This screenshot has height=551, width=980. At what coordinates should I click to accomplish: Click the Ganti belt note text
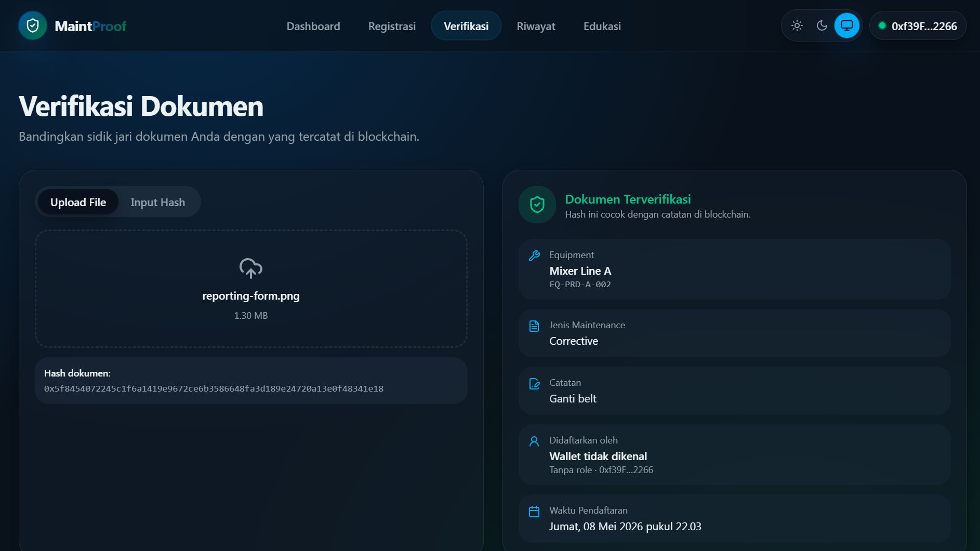(x=573, y=399)
